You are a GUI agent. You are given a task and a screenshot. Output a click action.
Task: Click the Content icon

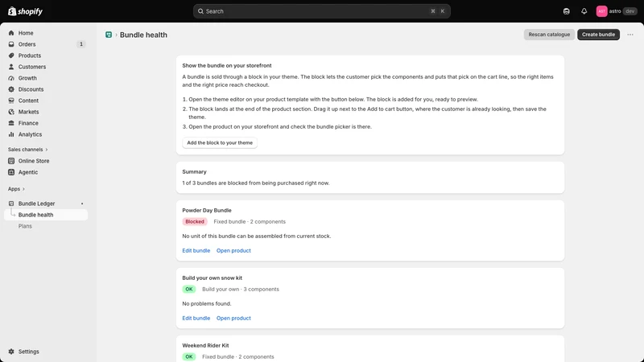click(x=11, y=101)
